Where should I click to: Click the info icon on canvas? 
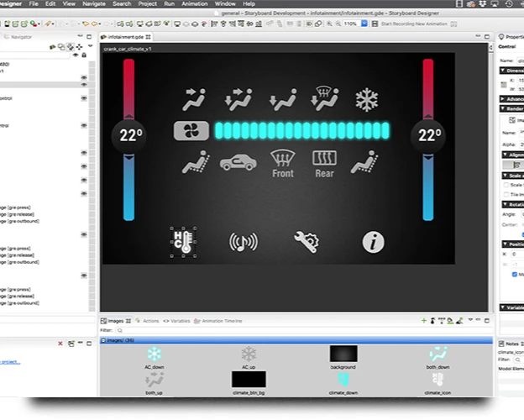(374, 242)
